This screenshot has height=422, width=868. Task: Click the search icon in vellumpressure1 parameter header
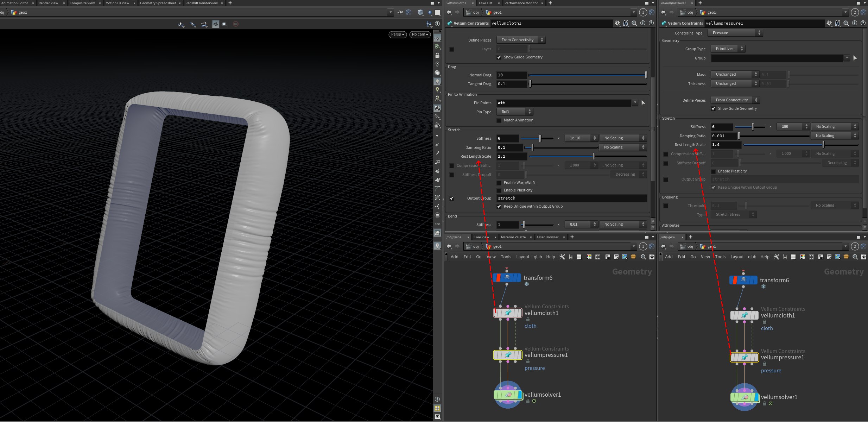pos(846,23)
